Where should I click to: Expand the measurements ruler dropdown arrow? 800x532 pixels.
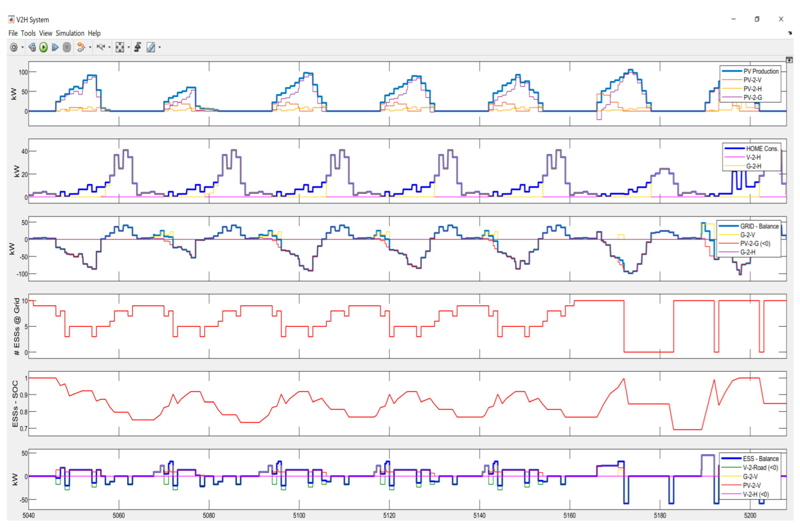(x=159, y=48)
